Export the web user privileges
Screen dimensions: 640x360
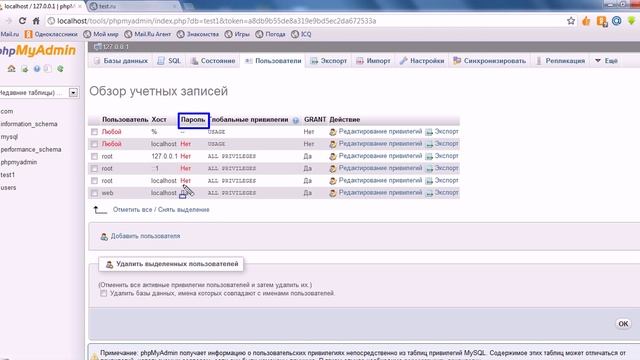click(442, 193)
